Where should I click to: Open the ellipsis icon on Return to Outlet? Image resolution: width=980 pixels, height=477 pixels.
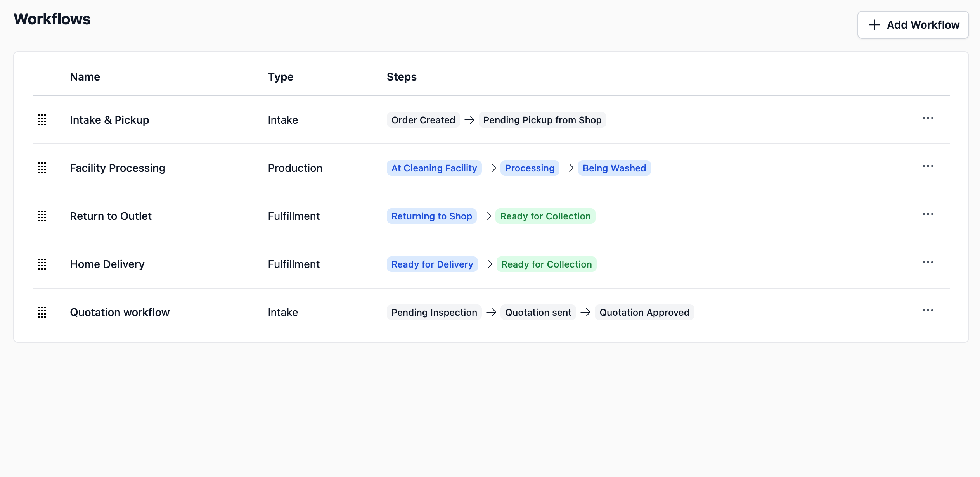coord(928,214)
